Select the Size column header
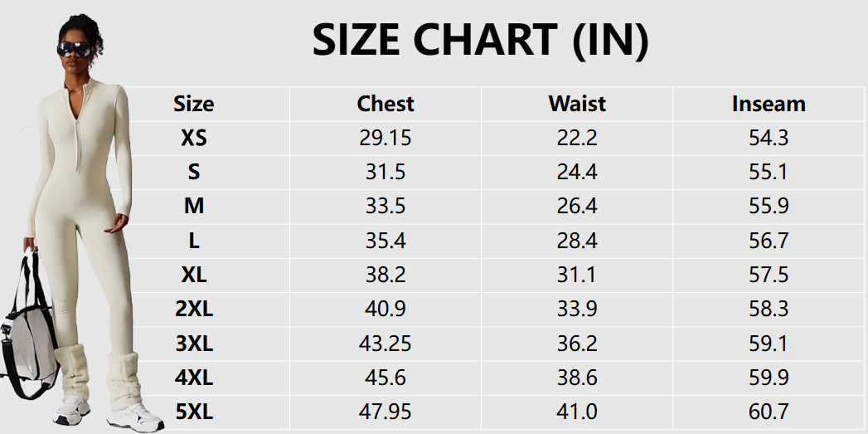Screen dimensions: 868x434 pyautogui.click(x=193, y=105)
